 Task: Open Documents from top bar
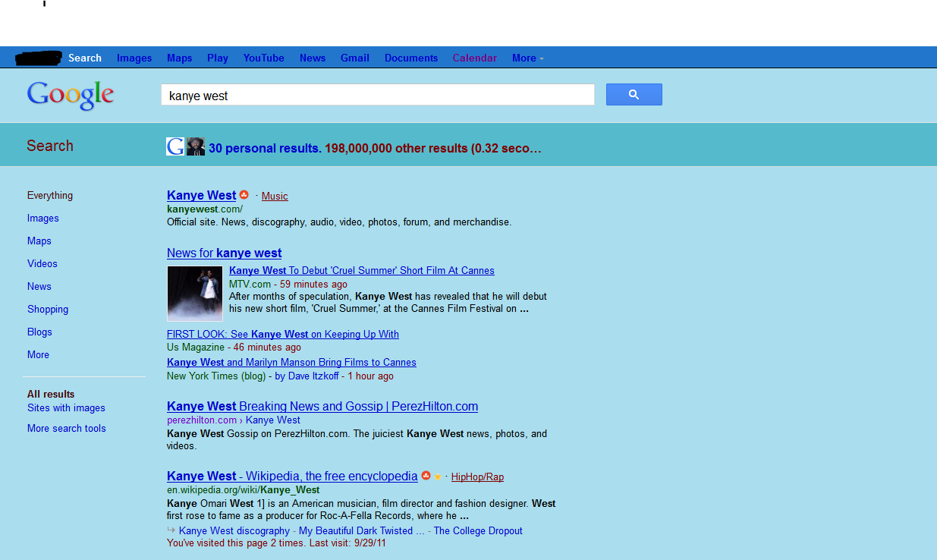[x=411, y=58]
